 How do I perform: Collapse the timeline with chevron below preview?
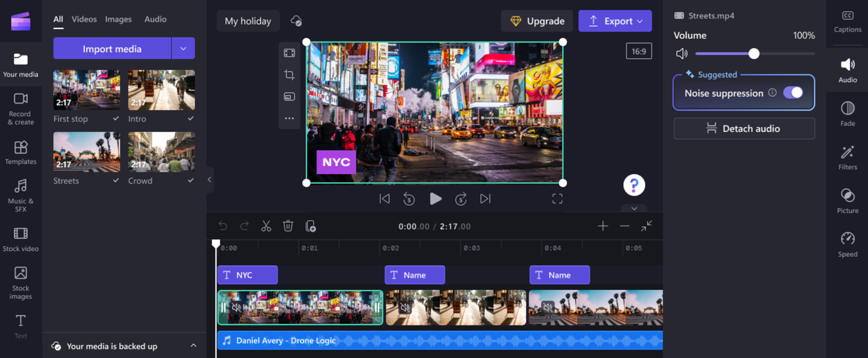(634, 209)
